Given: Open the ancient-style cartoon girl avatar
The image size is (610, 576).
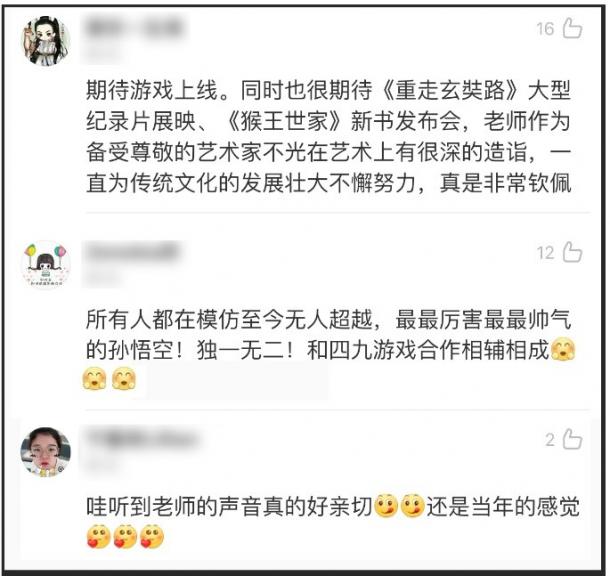Looking at the screenshot, I should (x=46, y=40).
